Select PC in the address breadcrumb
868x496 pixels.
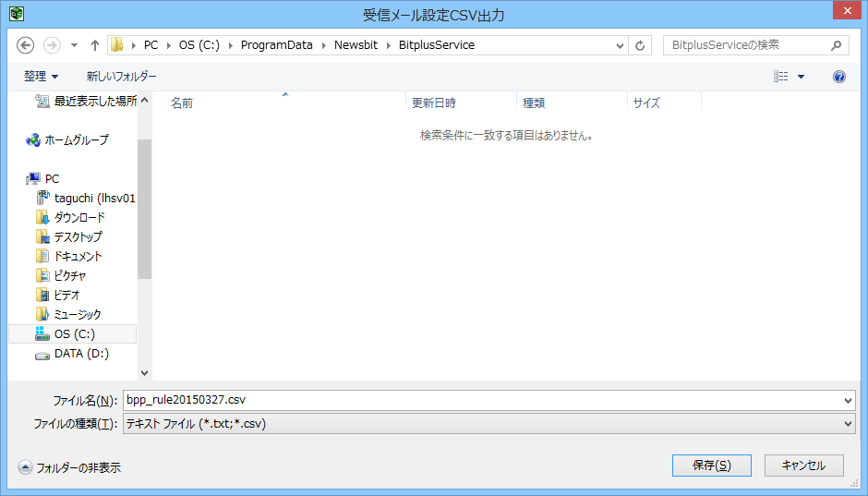click(151, 45)
